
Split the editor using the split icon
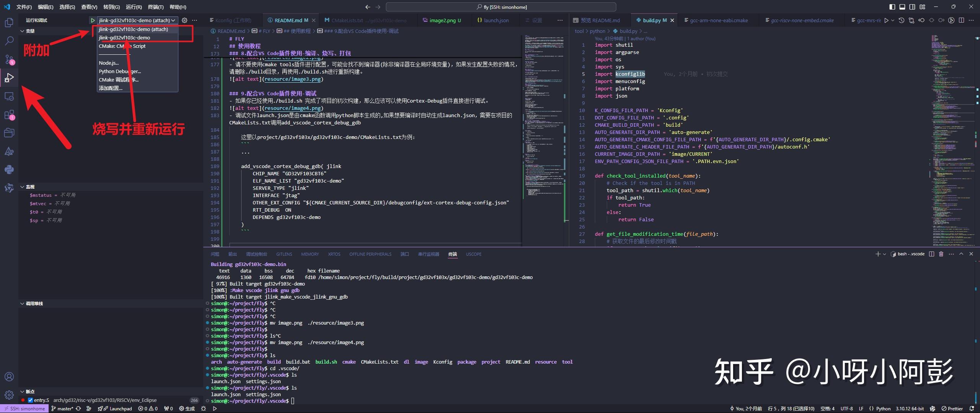pos(961,20)
